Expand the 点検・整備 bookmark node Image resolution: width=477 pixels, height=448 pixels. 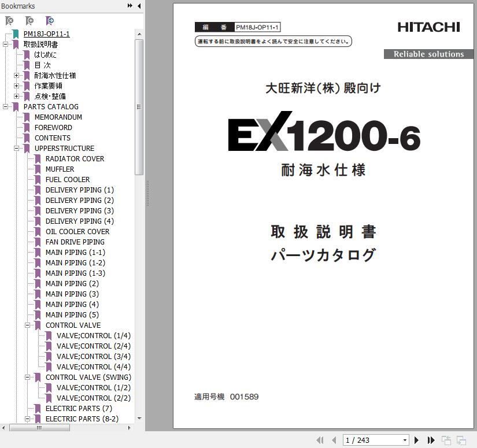(x=16, y=96)
